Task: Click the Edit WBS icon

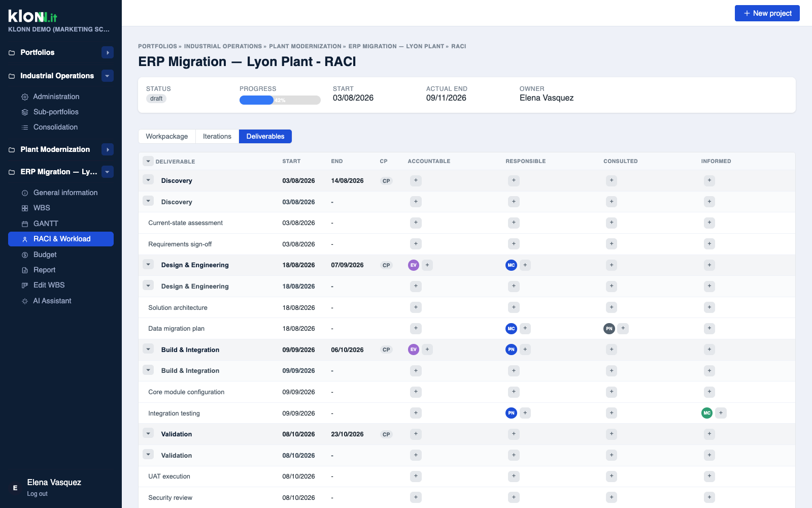Action: point(24,285)
